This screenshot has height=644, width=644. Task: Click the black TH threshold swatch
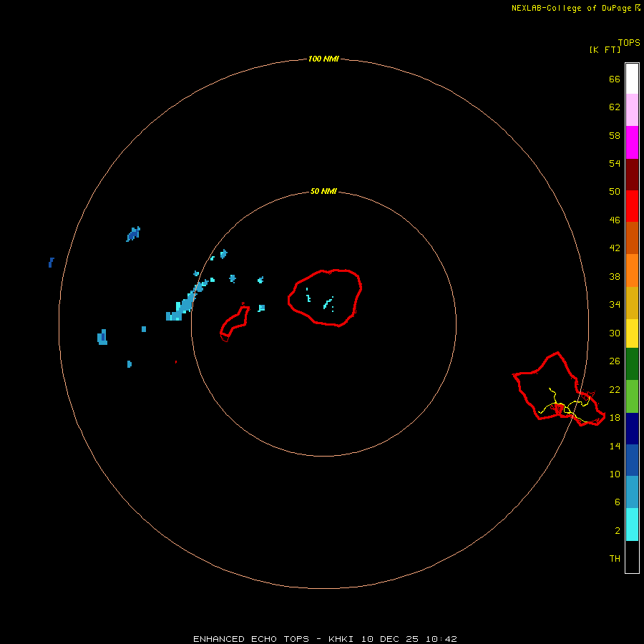tap(632, 557)
